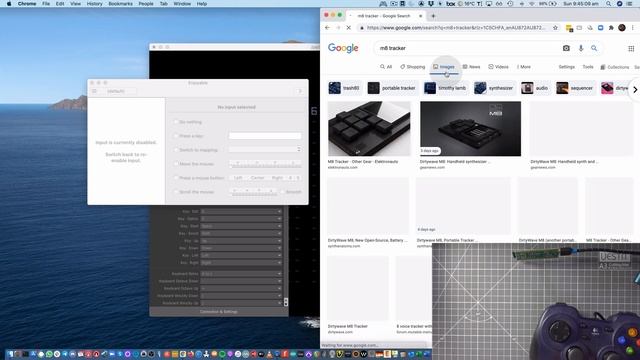The height and width of the screenshot is (360, 640).
Task: Open the Google apps grid
Action: (x=631, y=48)
